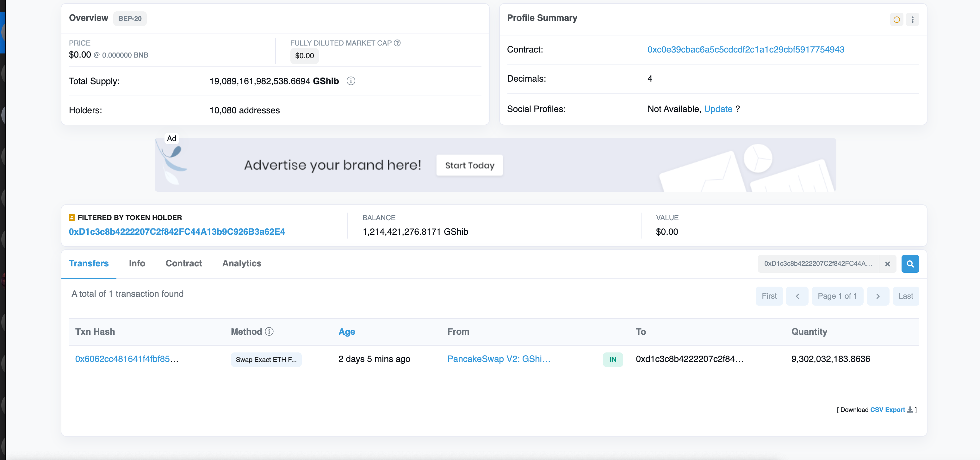Click the Method column info icon
Viewport: 980px width, 460px height.
point(269,332)
